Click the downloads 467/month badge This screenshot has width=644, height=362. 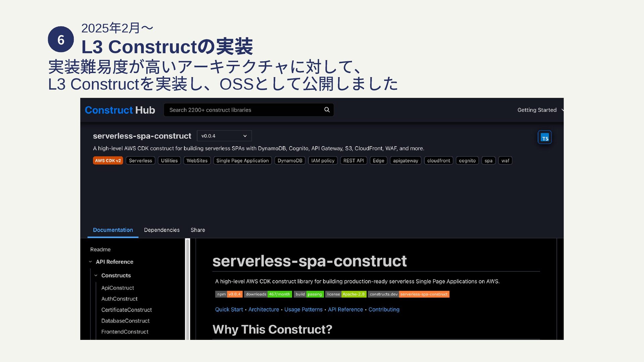(268, 294)
